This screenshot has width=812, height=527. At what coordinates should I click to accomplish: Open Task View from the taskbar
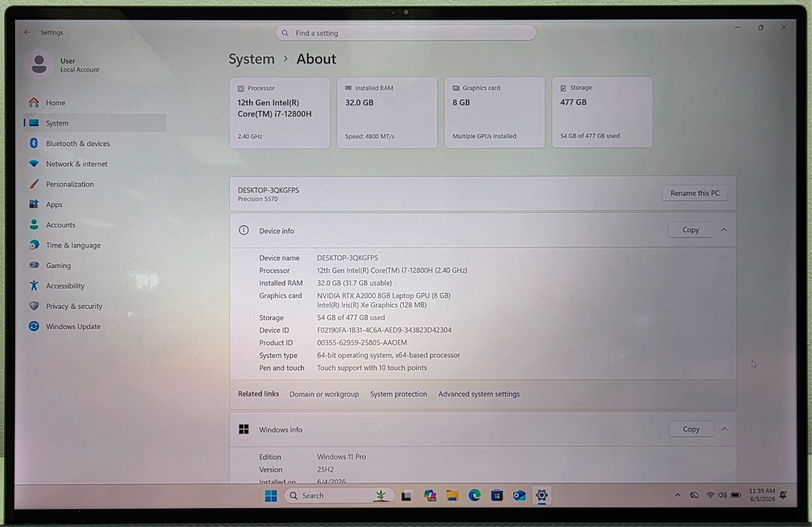click(x=407, y=496)
